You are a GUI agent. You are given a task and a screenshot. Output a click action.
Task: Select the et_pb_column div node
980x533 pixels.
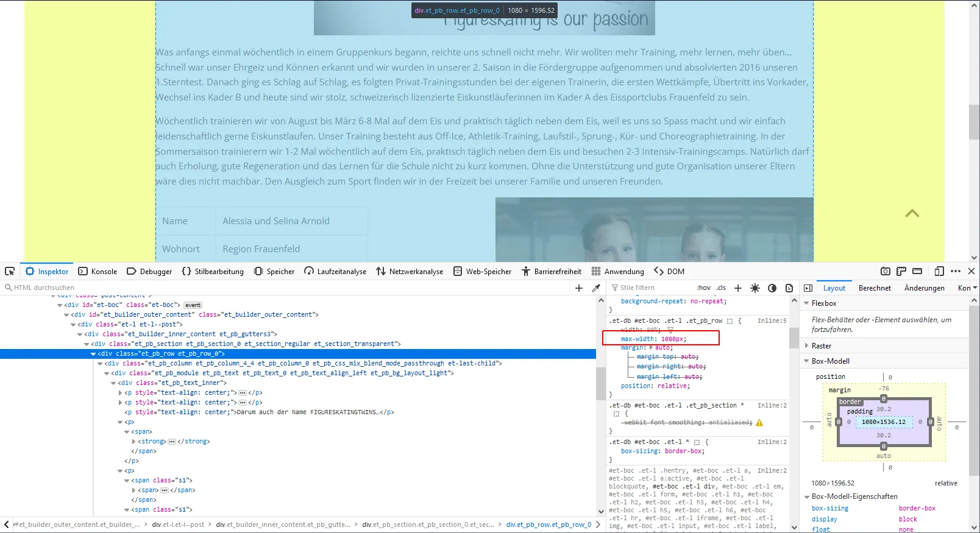[303, 363]
